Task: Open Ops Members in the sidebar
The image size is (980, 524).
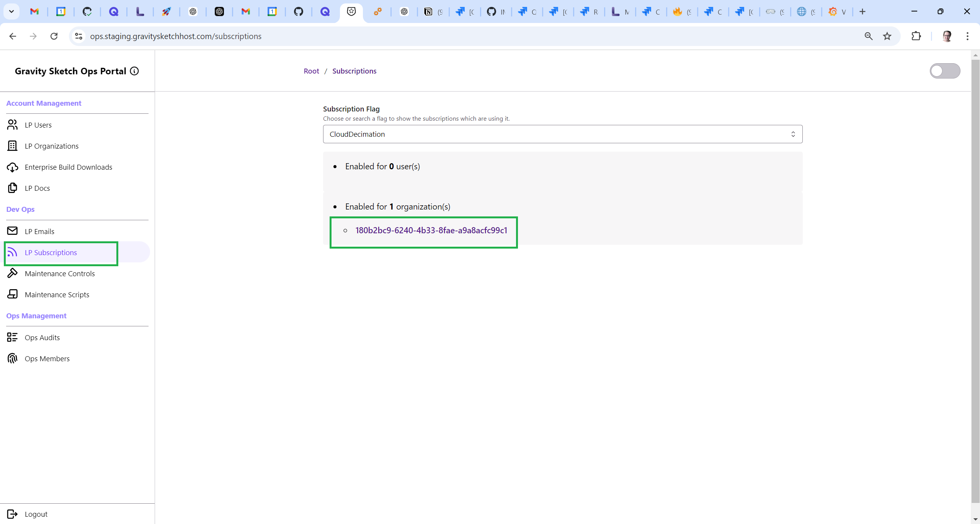Action: 47,359
